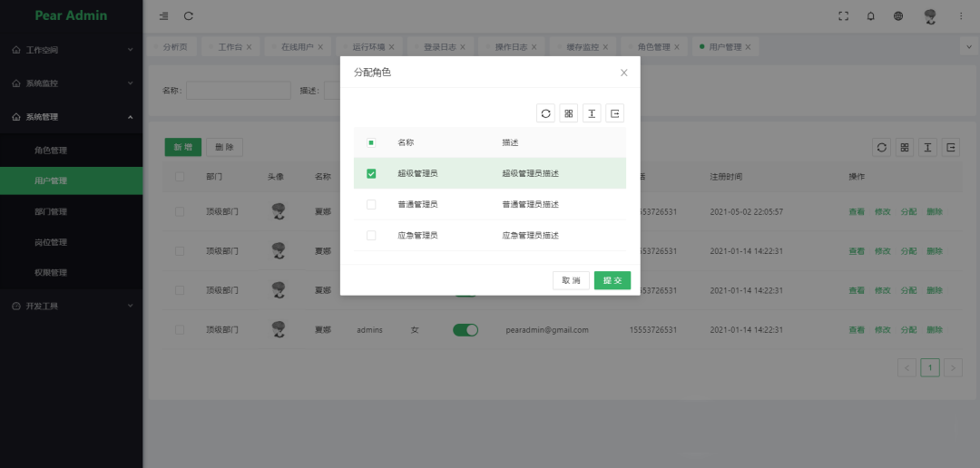Click the fullscreen icon in the top bar
980x468 pixels.
[x=843, y=16]
